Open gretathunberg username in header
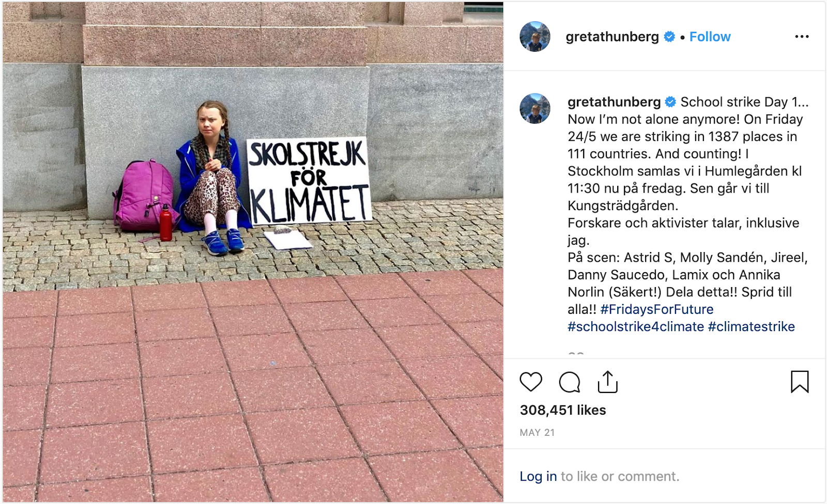The height and width of the screenshot is (504, 827). point(612,37)
